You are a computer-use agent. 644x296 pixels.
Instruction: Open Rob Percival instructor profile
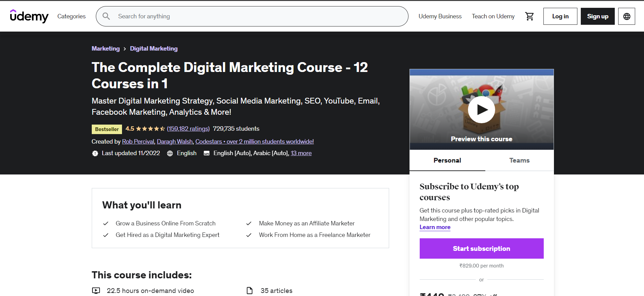point(138,142)
